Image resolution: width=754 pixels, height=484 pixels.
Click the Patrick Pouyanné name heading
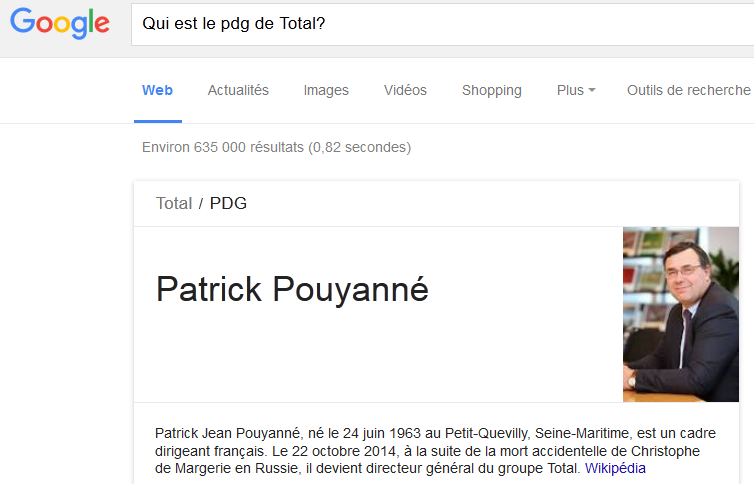click(292, 289)
